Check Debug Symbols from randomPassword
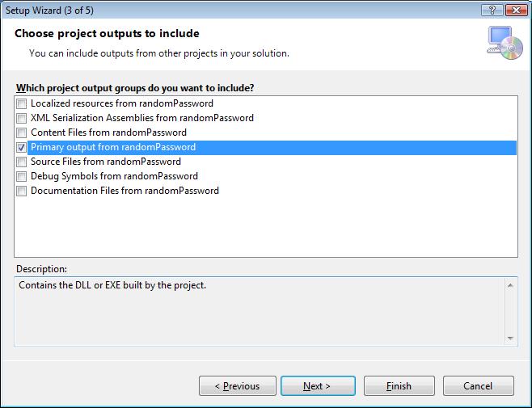 [x=21, y=176]
